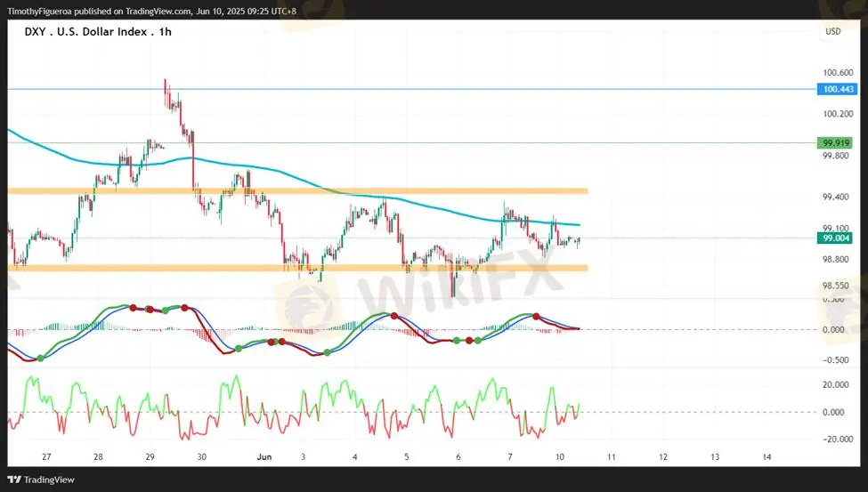Click the 4 date label on the time axis
The image size is (868, 492).
coord(355,457)
